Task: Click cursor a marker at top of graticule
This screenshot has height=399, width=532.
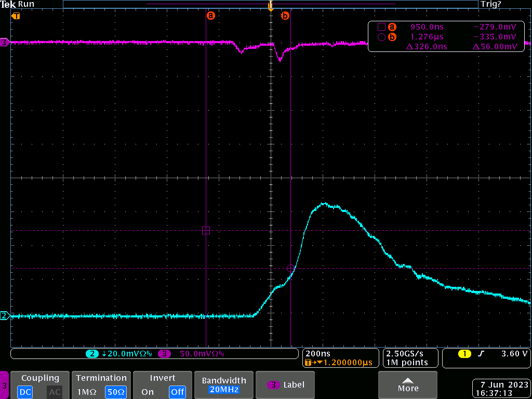Action: tap(210, 16)
